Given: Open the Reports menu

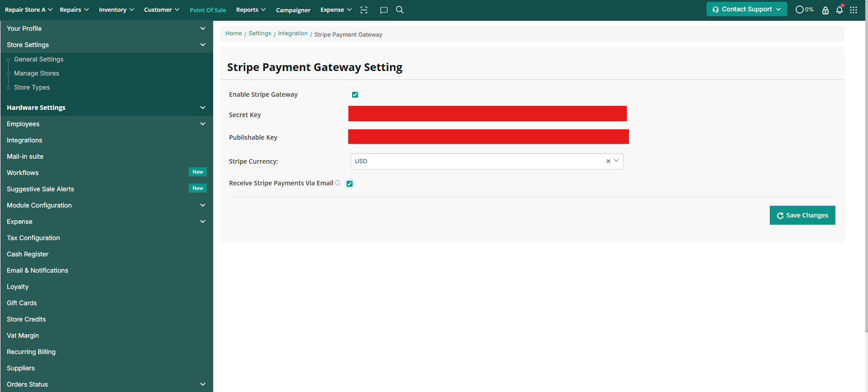Looking at the screenshot, I should coord(251,10).
